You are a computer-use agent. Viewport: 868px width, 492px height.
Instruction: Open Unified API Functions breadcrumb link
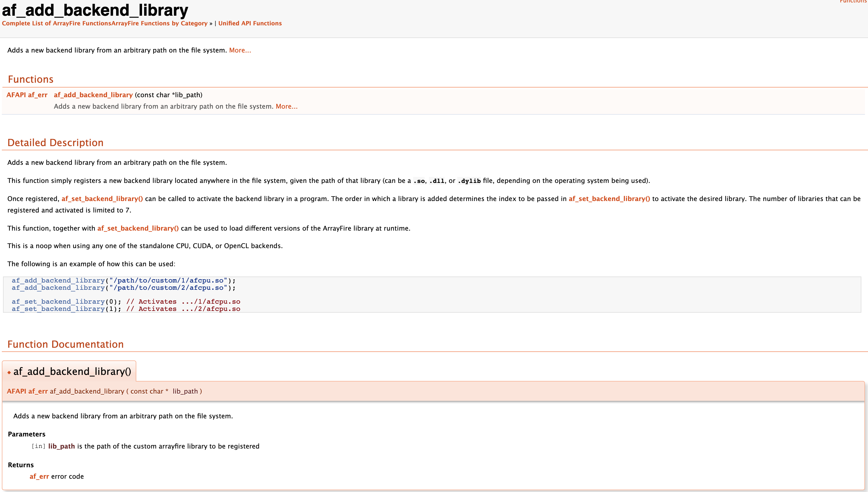(x=250, y=23)
